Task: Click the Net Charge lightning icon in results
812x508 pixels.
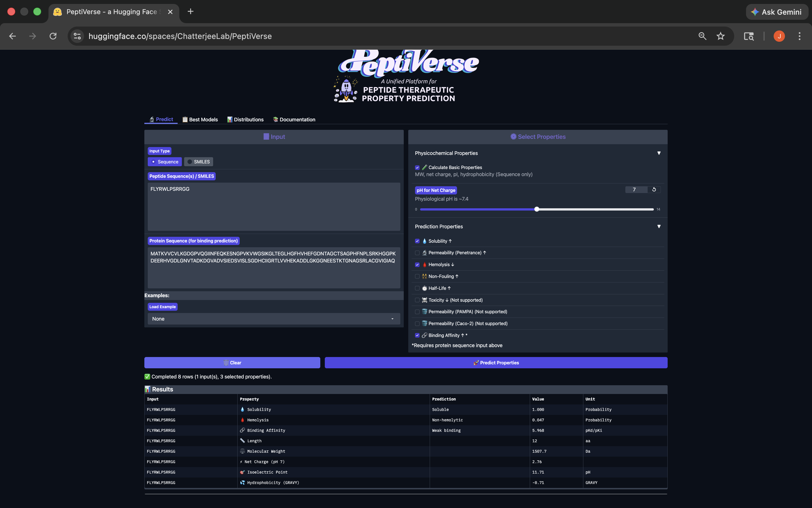Action: coord(241,462)
